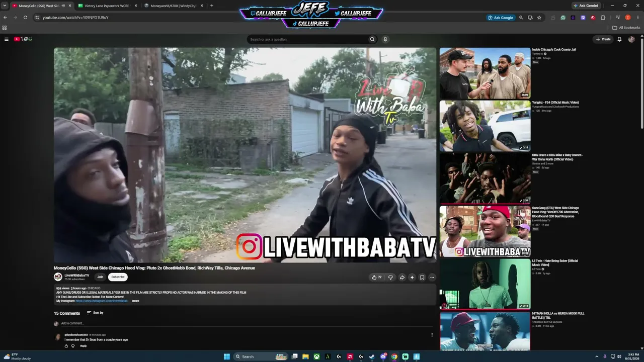
Task: Open the Instagram link in description
Action: point(102,301)
